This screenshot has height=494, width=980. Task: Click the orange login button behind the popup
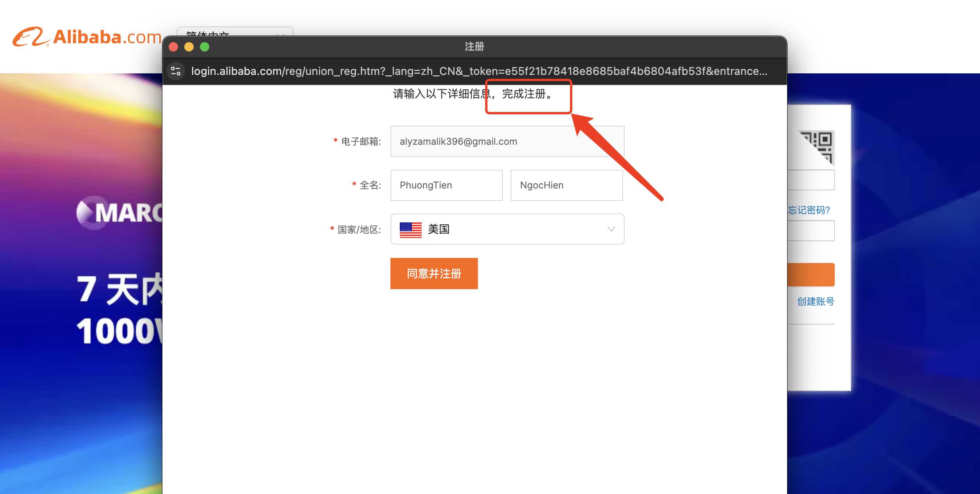811,275
